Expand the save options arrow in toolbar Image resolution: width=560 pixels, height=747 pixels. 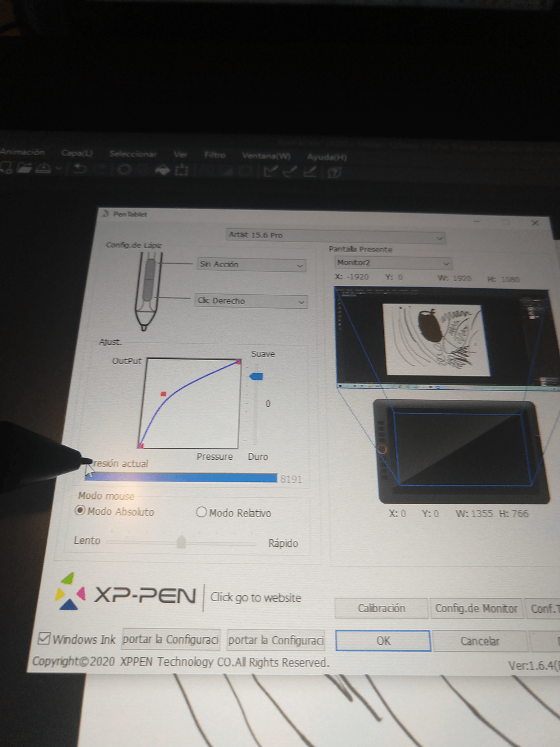[x=58, y=169]
